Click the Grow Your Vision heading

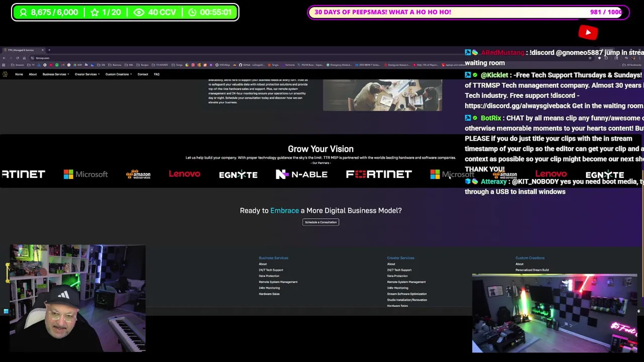point(320,149)
